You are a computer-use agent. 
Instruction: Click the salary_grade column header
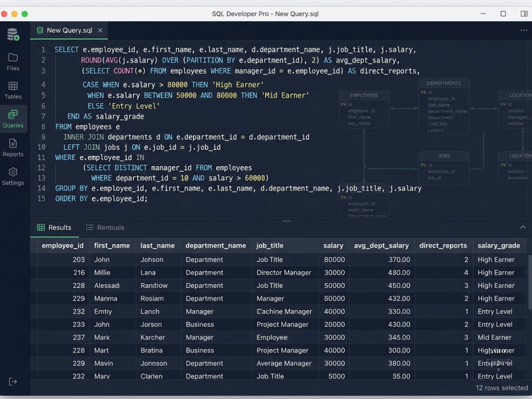pyautogui.click(x=499, y=245)
